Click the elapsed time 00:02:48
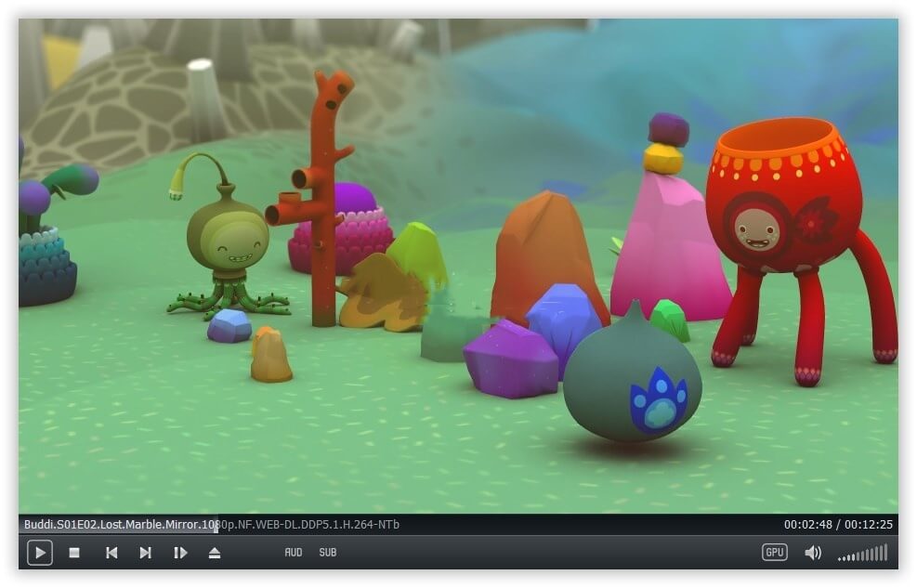The width and height of the screenshot is (917, 588). click(808, 525)
